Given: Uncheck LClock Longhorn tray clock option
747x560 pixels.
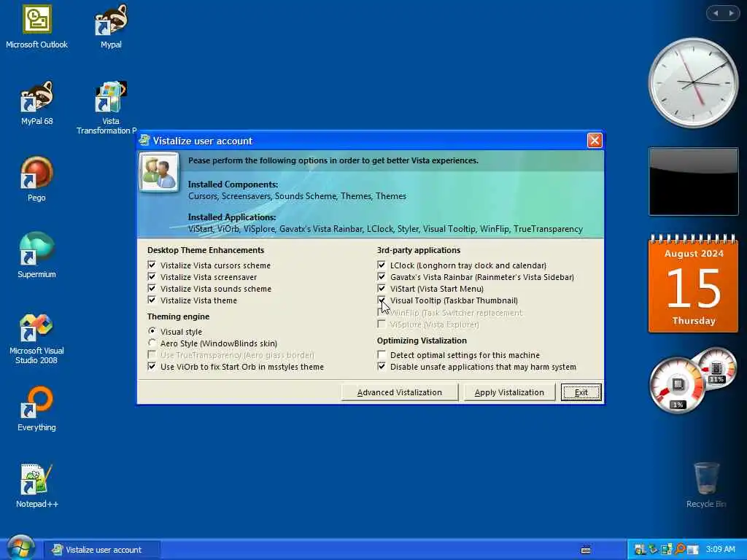Looking at the screenshot, I should tap(381, 265).
